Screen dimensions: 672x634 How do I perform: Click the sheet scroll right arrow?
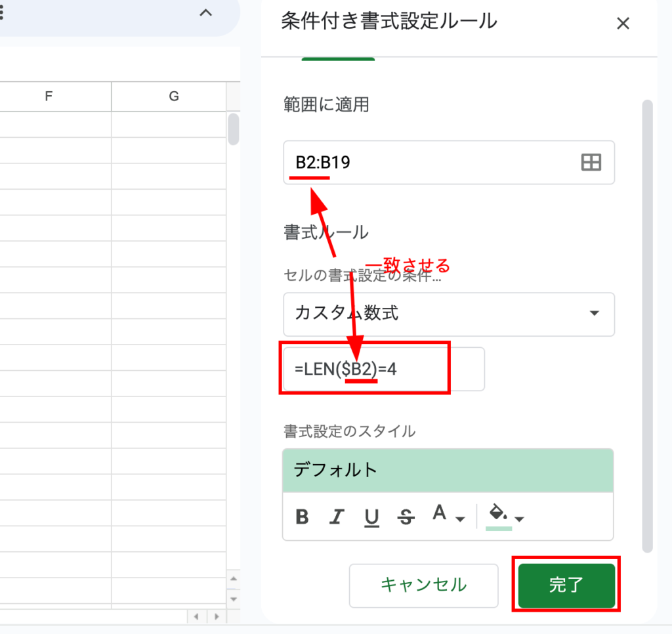click(217, 616)
